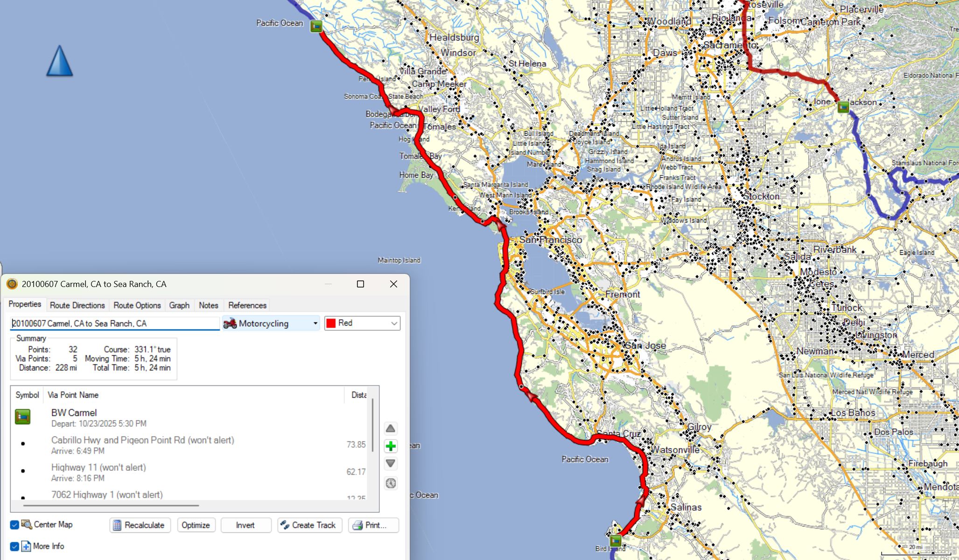Toggle the Center Map checkbox

tap(14, 525)
